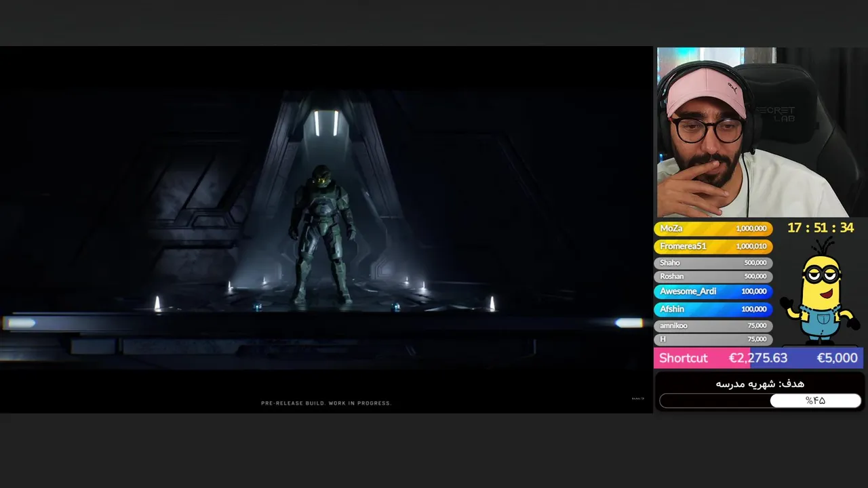Click the ٪۴۵ progress bar
The height and width of the screenshot is (488, 868).
click(760, 401)
